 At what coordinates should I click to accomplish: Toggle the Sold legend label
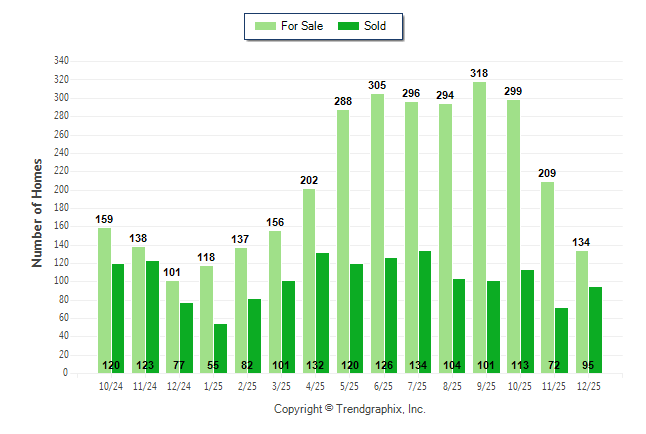pos(375,26)
